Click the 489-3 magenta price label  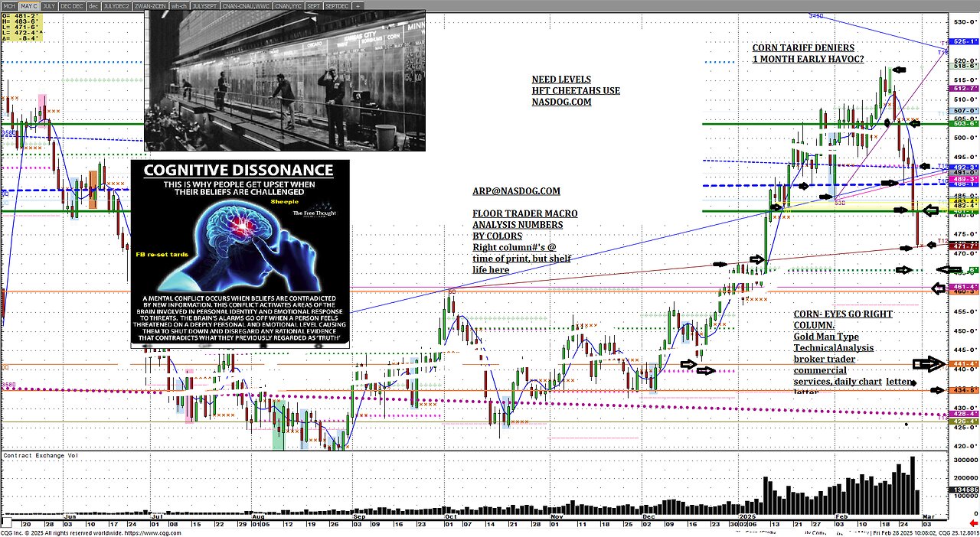click(x=964, y=178)
